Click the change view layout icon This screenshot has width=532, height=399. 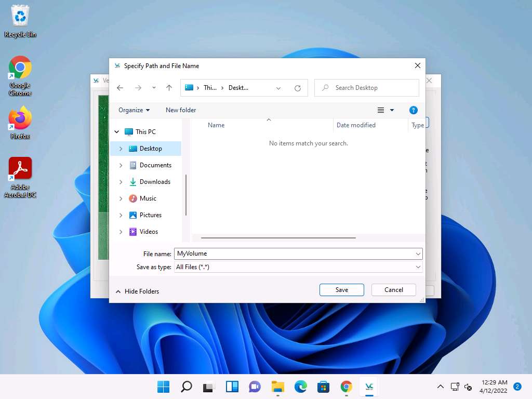381,110
